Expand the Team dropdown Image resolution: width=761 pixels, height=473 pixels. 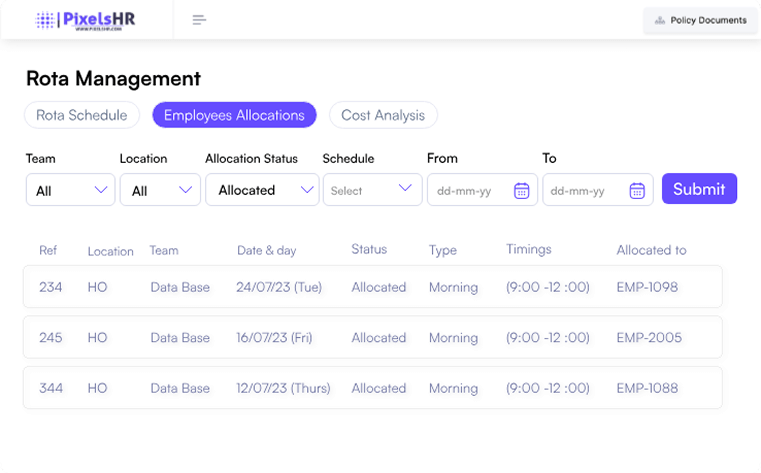pos(70,190)
